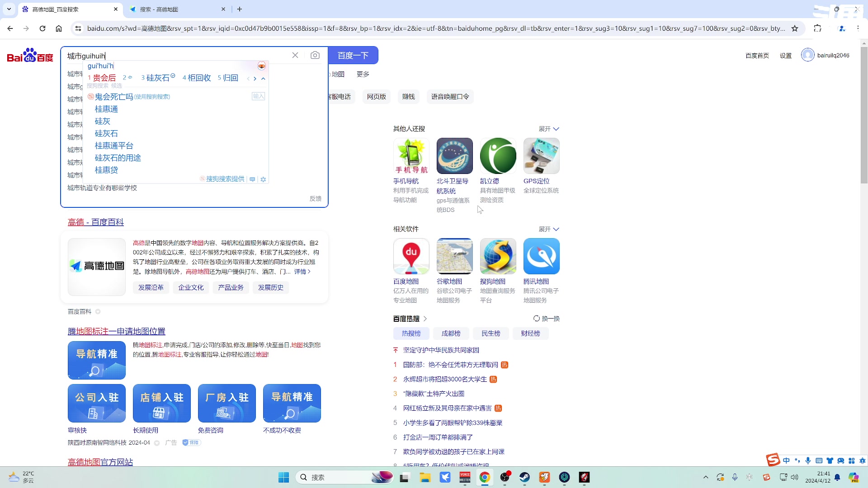Open Steam from the Windows taskbar
This screenshot has height=488, width=868.
click(x=524, y=477)
